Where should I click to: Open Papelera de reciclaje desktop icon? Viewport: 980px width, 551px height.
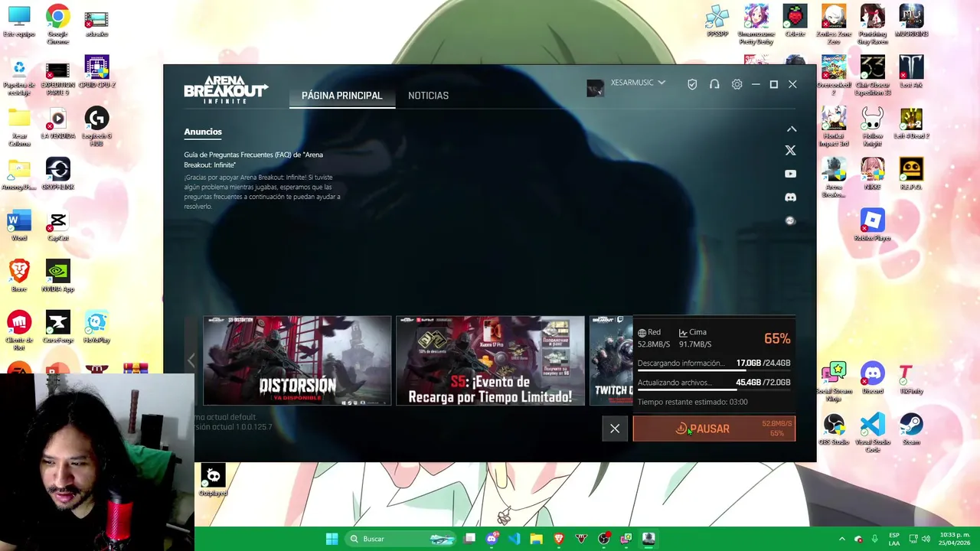(19, 77)
